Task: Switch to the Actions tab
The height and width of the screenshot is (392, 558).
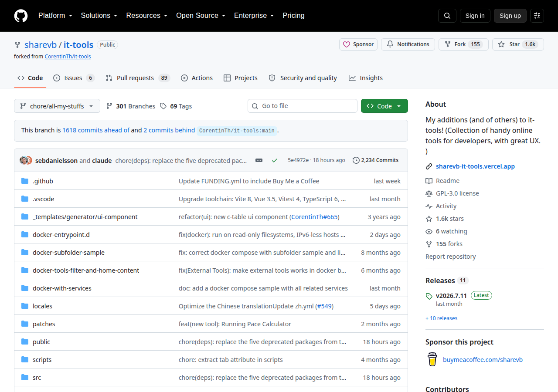Action: coord(197,78)
